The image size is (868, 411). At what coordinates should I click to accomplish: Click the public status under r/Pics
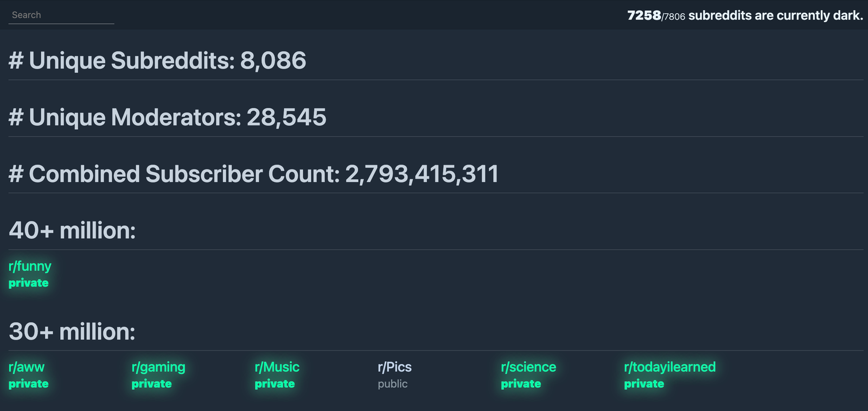click(393, 384)
